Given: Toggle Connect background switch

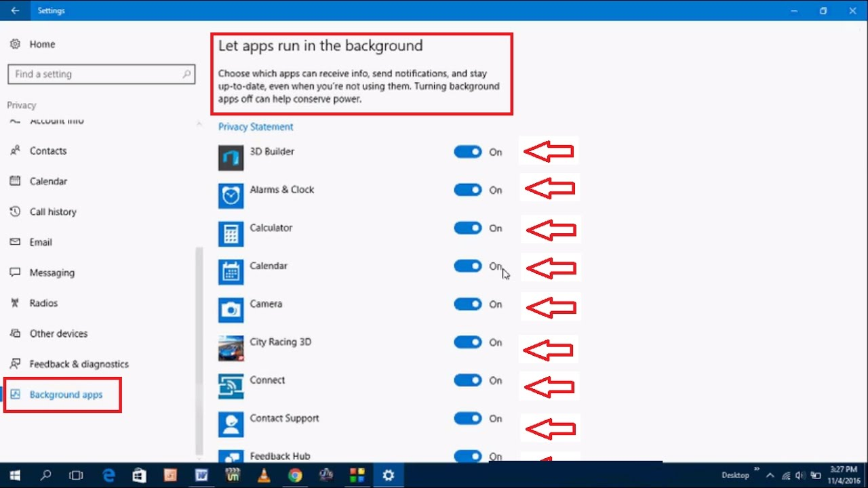Looking at the screenshot, I should point(468,380).
